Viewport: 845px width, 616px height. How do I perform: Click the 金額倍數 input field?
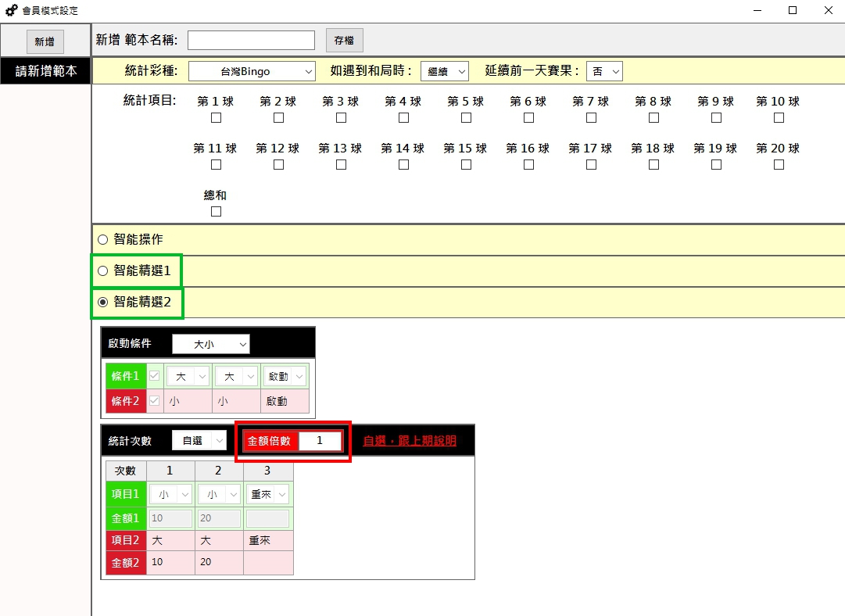[x=320, y=441]
